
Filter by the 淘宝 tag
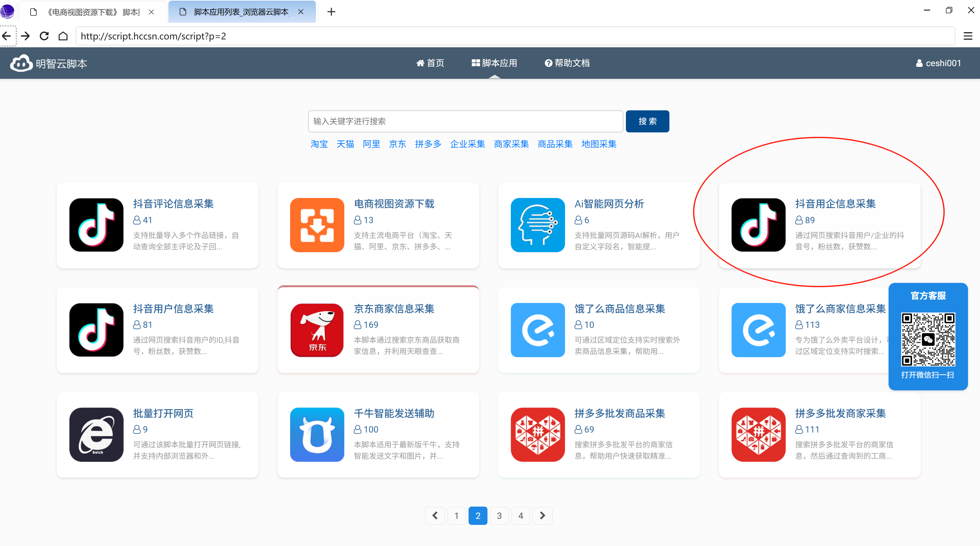pos(319,144)
